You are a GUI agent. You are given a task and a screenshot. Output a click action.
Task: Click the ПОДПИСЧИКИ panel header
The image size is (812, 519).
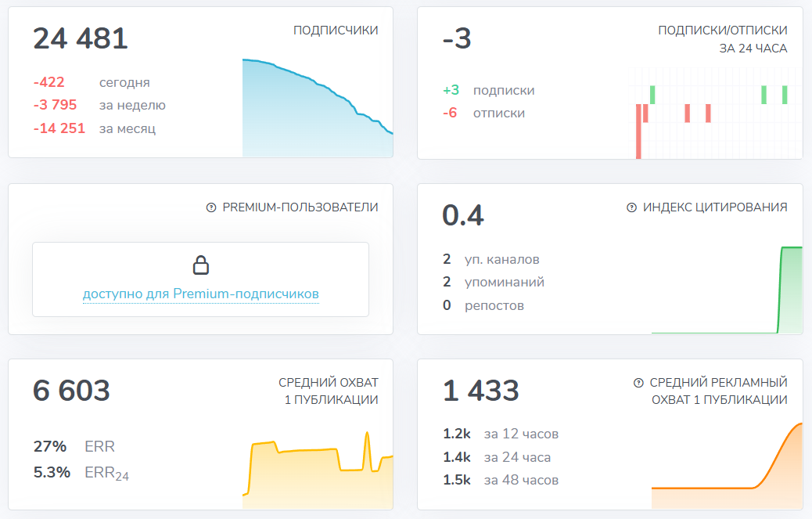coord(336,30)
